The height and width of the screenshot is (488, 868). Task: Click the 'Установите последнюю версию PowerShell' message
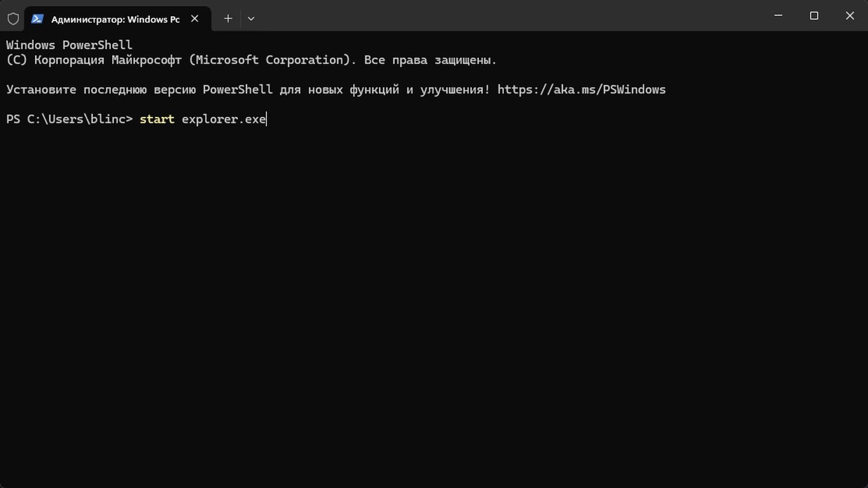point(139,90)
